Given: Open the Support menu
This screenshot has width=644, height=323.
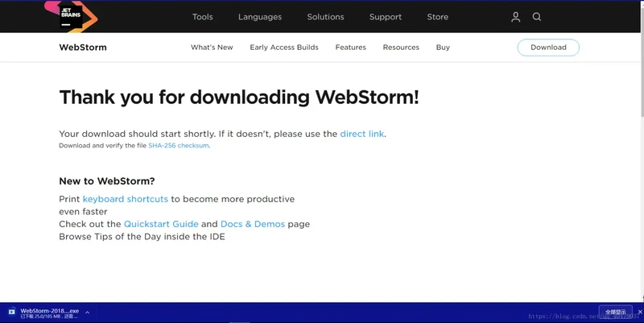Looking at the screenshot, I should point(386,17).
